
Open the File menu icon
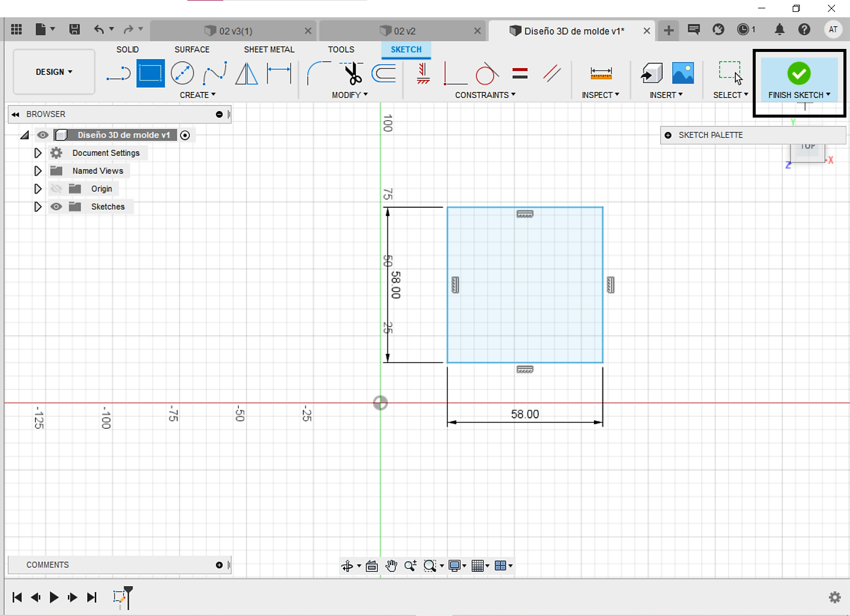point(41,29)
